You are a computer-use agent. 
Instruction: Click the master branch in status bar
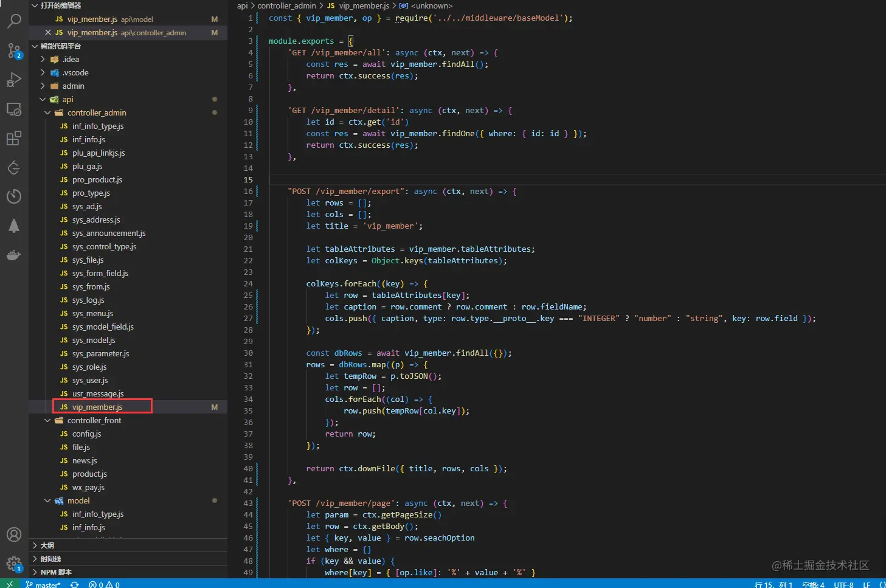(43, 584)
